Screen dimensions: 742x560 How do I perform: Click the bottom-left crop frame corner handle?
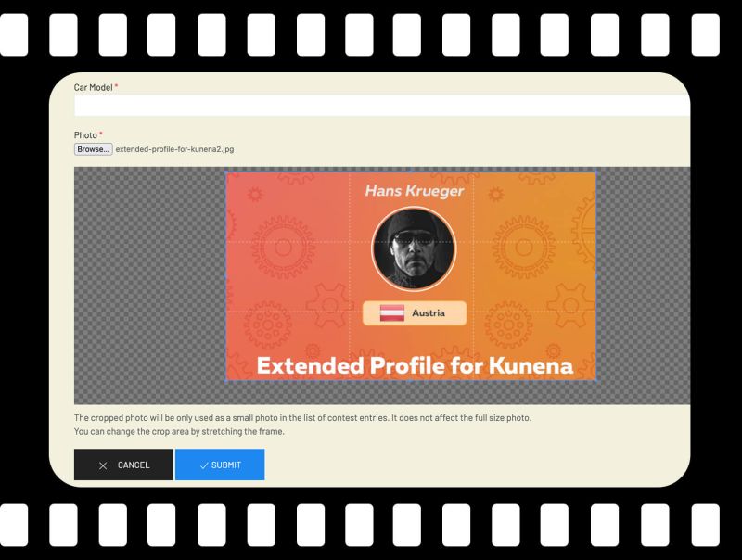click(226, 380)
